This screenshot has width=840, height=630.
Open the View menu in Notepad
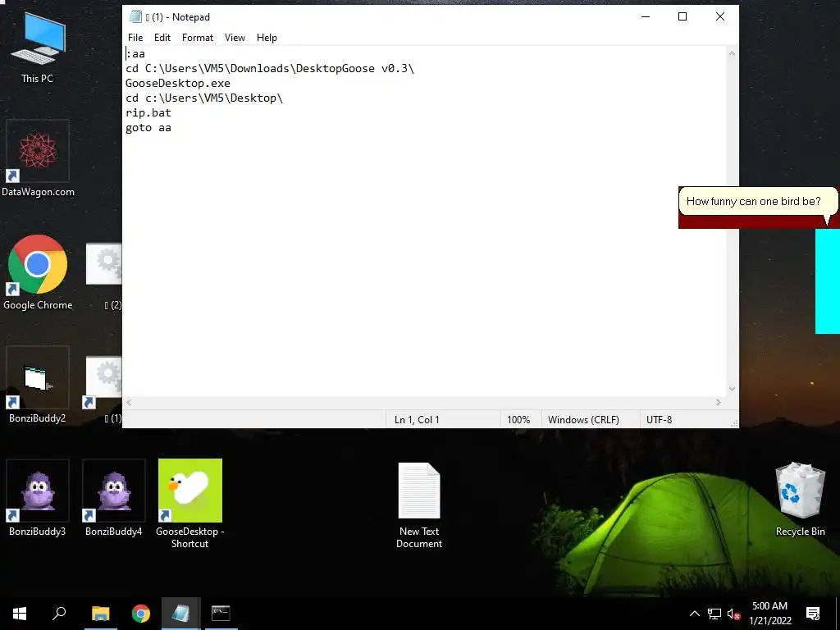235,38
